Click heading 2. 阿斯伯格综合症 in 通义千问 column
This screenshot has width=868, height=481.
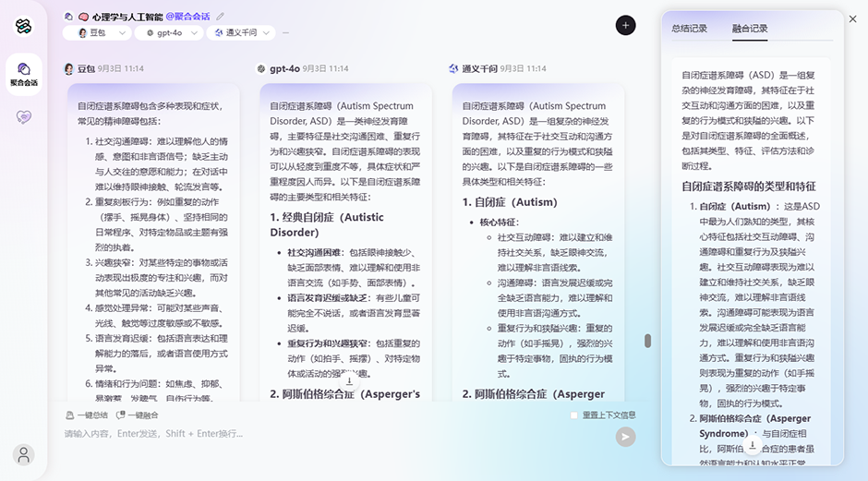533,394
